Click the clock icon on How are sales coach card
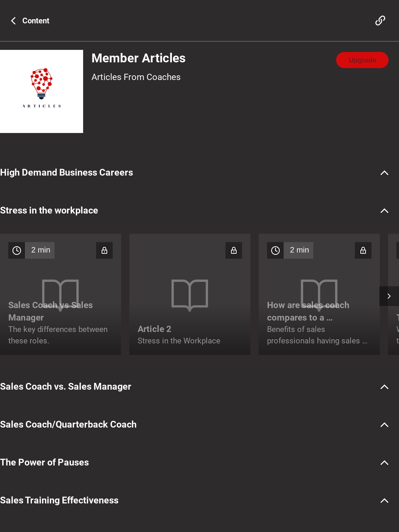The image size is (399, 532). coord(275,250)
